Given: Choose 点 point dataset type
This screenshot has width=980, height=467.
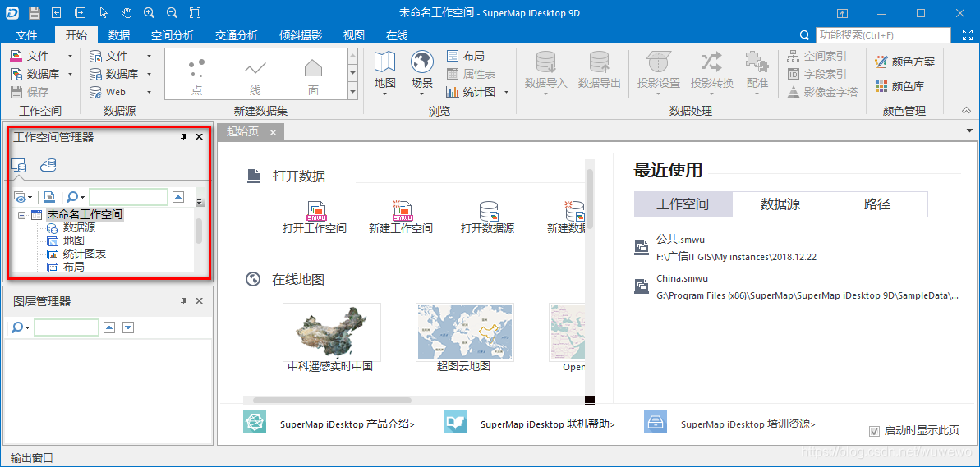Looking at the screenshot, I should [x=197, y=76].
